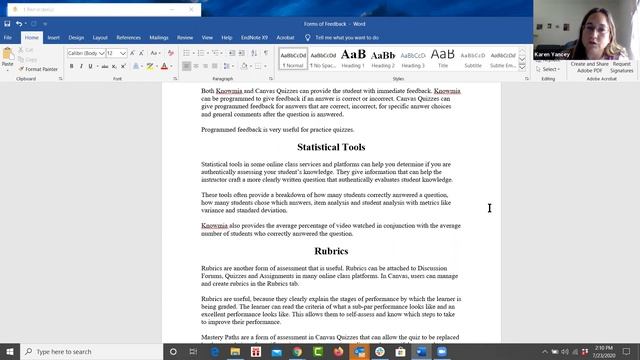Switch to the Insert tab
Image resolution: width=640 pixels, height=360 pixels.
(x=53, y=38)
